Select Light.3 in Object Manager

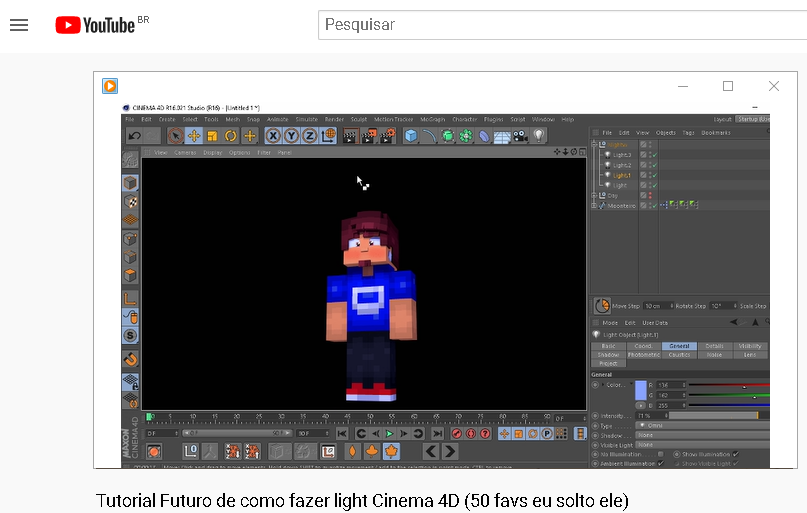coord(622,155)
